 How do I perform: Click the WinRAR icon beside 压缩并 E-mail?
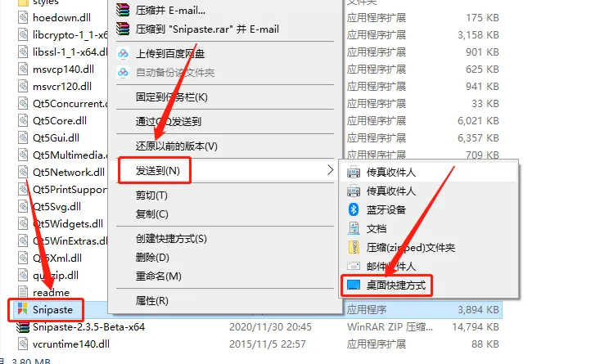pyautogui.click(x=123, y=11)
